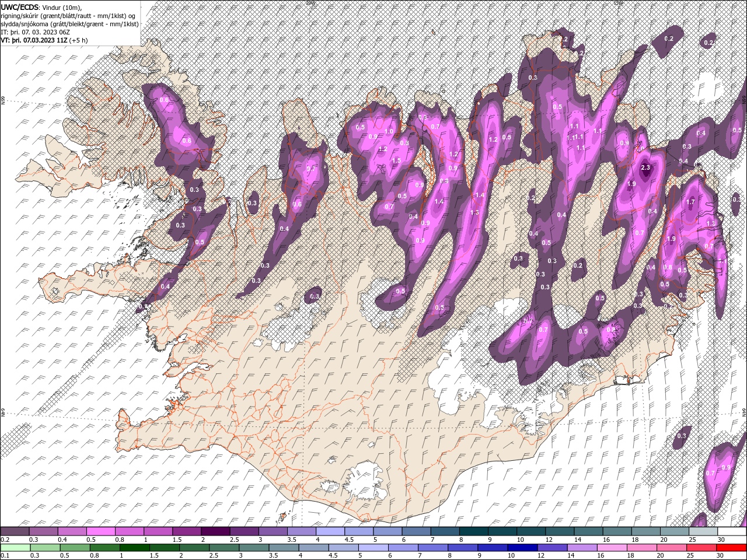Click the 'IT: þri. 07. 03. 2023 06Z' line
Image resolution: width=747 pixels, height=560 pixels.
coord(36,32)
